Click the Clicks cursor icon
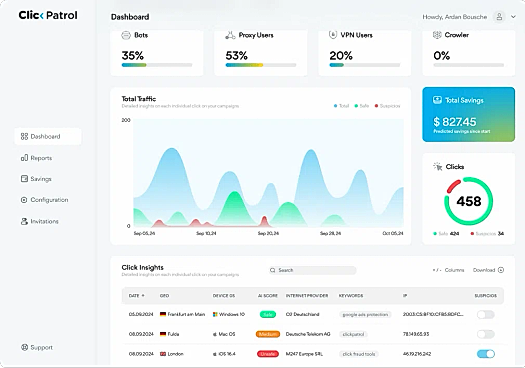This screenshot has height=368, width=525. pyautogui.click(x=438, y=166)
